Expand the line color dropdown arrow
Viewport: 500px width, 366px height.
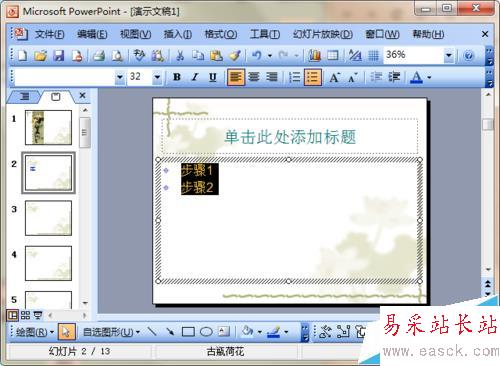tap(286, 332)
